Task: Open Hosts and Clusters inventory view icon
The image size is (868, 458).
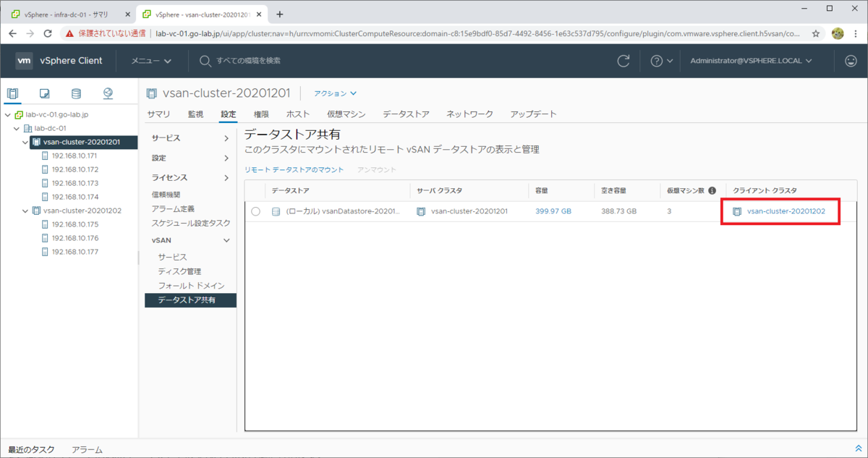Action: 12,93
